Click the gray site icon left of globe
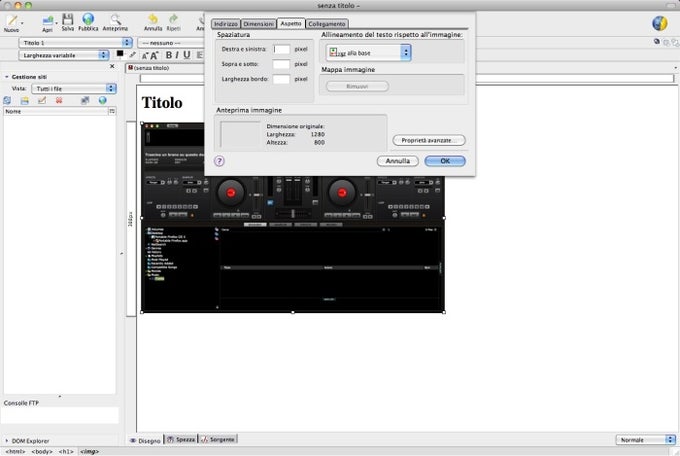The image size is (680, 456). [85, 101]
